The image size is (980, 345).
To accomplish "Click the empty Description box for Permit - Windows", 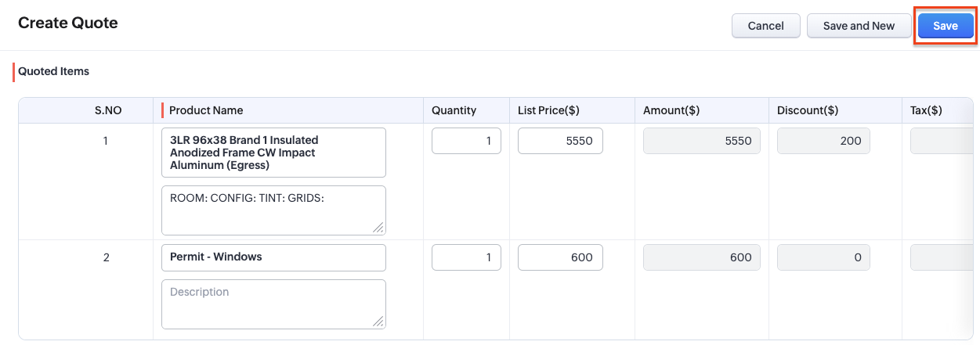I will click(x=273, y=304).
